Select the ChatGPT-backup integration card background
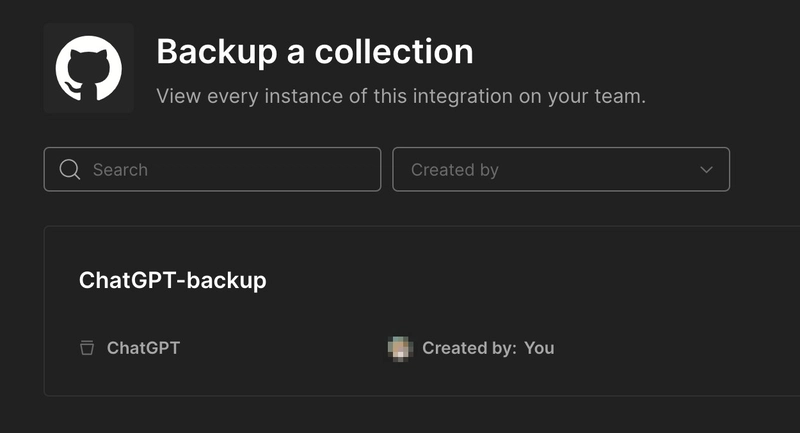 pyautogui.click(x=422, y=311)
